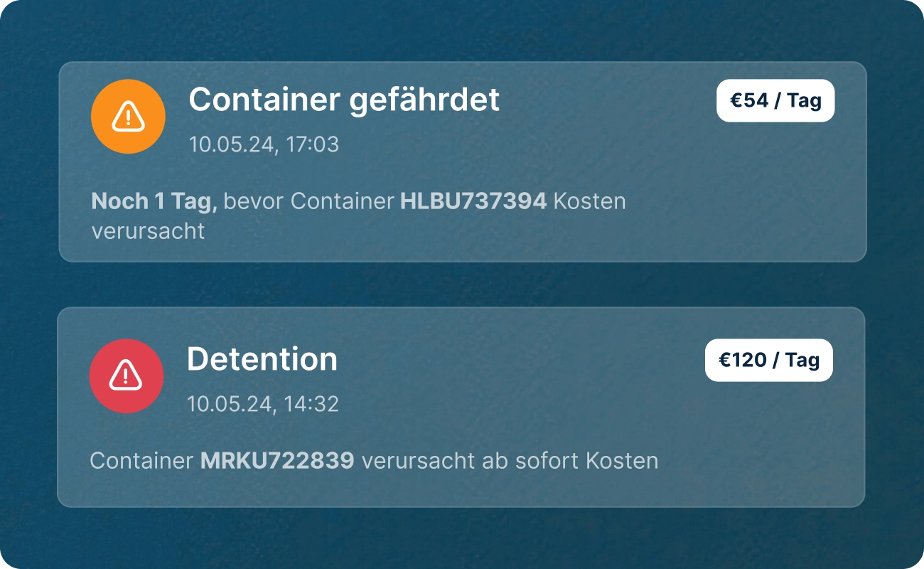Image resolution: width=924 pixels, height=569 pixels.
Task: Click the 'verursacht ab sofort Kosten' message
Action: coord(509,460)
